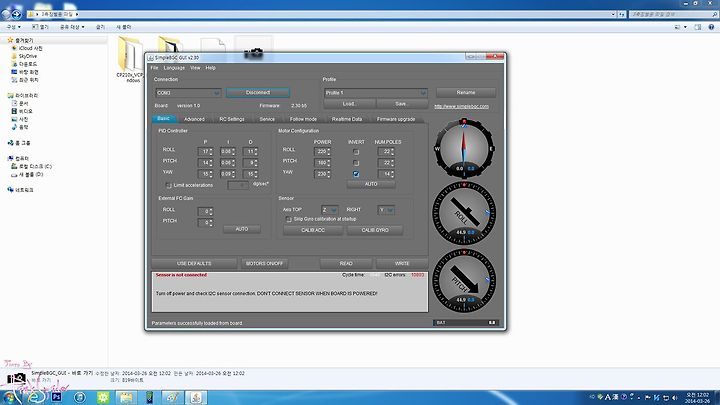Toggle the PITCH motor INVERT checkbox
This screenshot has width=720, height=405.
pos(356,163)
